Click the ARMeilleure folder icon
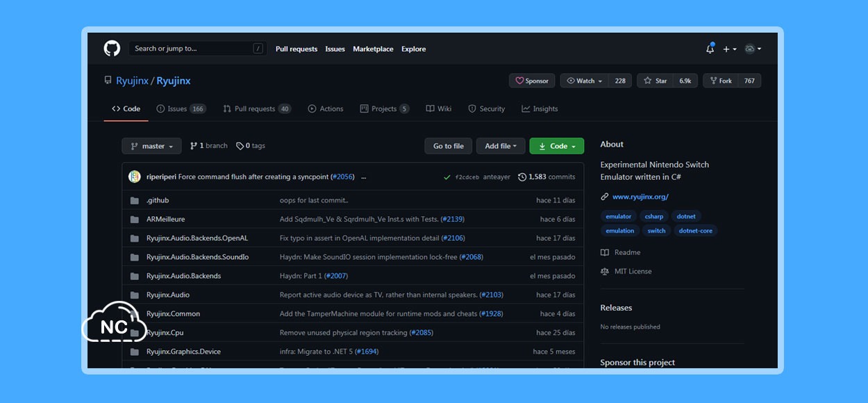Viewport: 868px width, 403px height. [135, 220]
